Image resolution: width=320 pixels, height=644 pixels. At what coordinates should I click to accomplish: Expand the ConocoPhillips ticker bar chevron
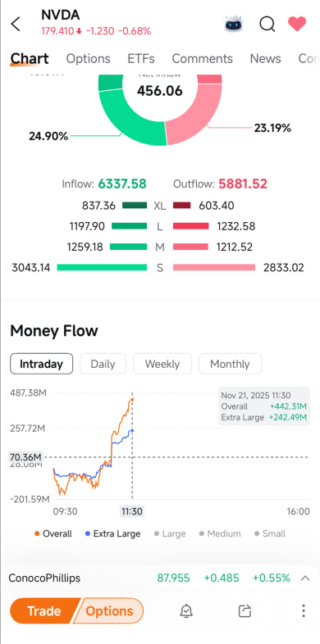coord(305,578)
